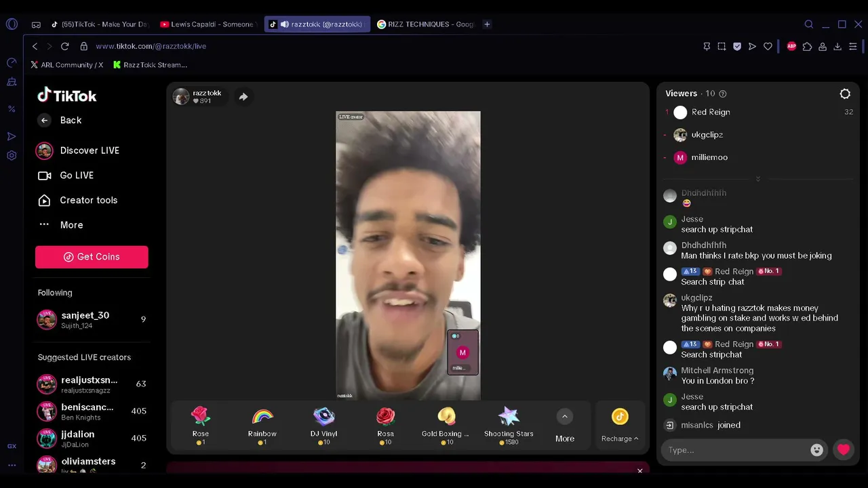Image resolution: width=868 pixels, height=488 pixels.
Task: Open a new tab with plus button
Action: 487,24
